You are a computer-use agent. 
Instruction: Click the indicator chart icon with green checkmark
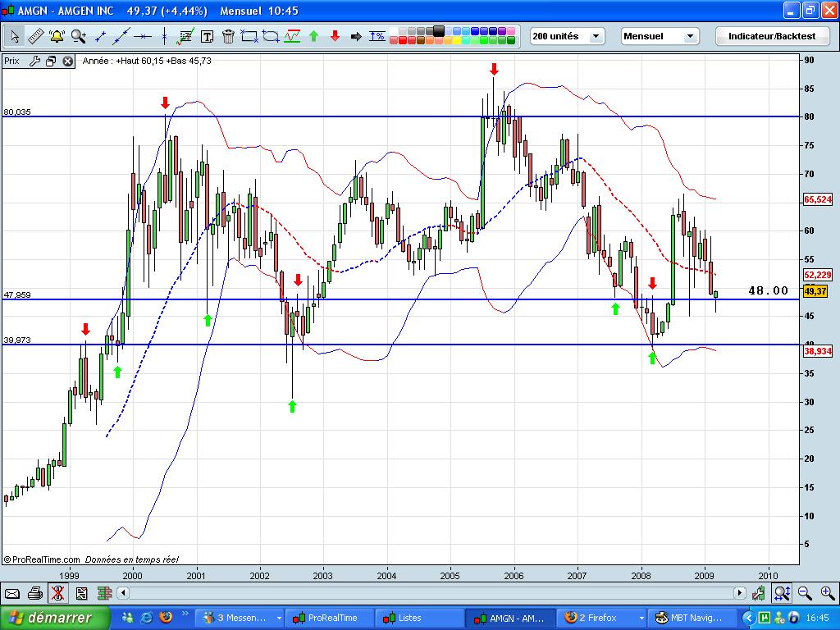click(x=185, y=36)
